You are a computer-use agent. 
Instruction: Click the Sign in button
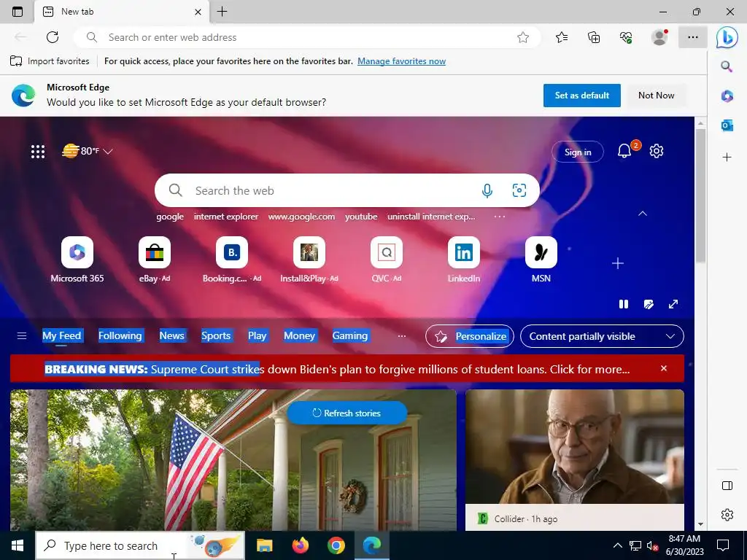click(578, 152)
